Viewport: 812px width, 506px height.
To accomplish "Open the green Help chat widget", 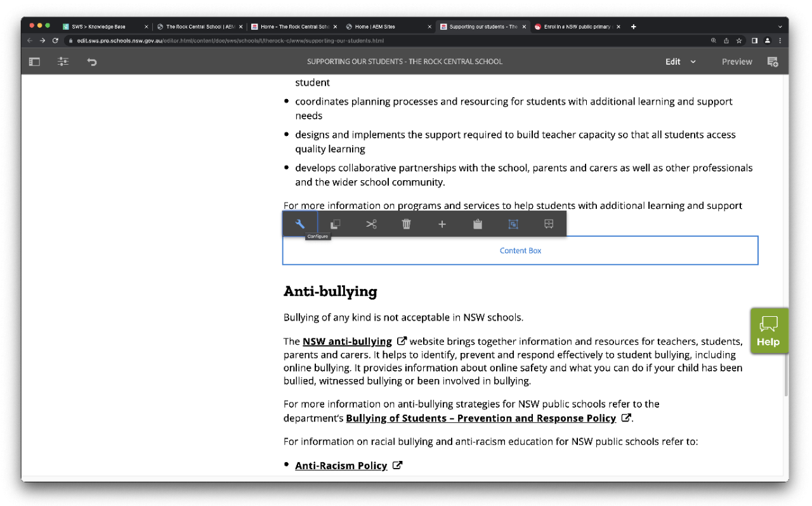I will pos(769,331).
